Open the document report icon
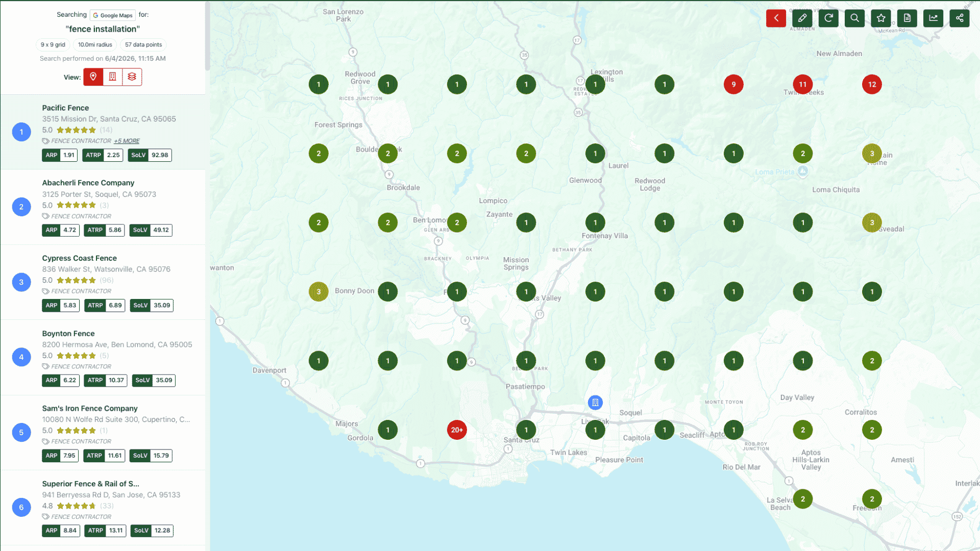The width and height of the screenshot is (980, 551). coord(907,18)
